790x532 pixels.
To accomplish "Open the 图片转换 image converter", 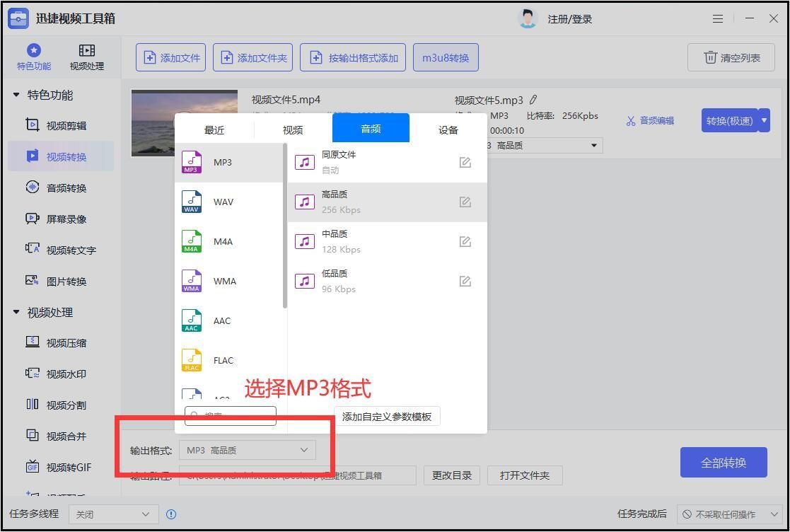I will pyautogui.click(x=57, y=281).
